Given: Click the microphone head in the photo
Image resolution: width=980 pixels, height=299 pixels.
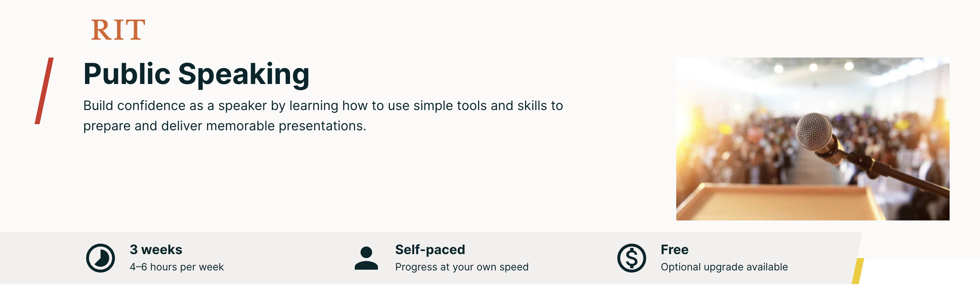Looking at the screenshot, I should pos(814,131).
